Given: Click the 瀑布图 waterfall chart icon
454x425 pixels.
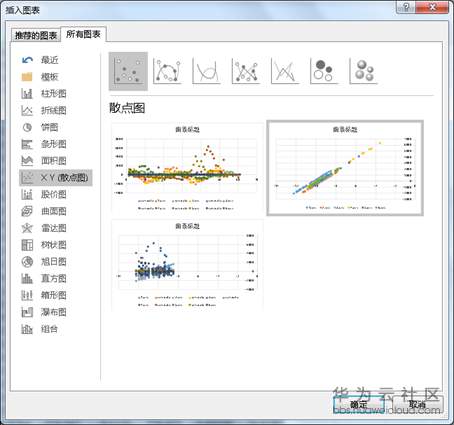Looking at the screenshot, I should pos(27,312).
